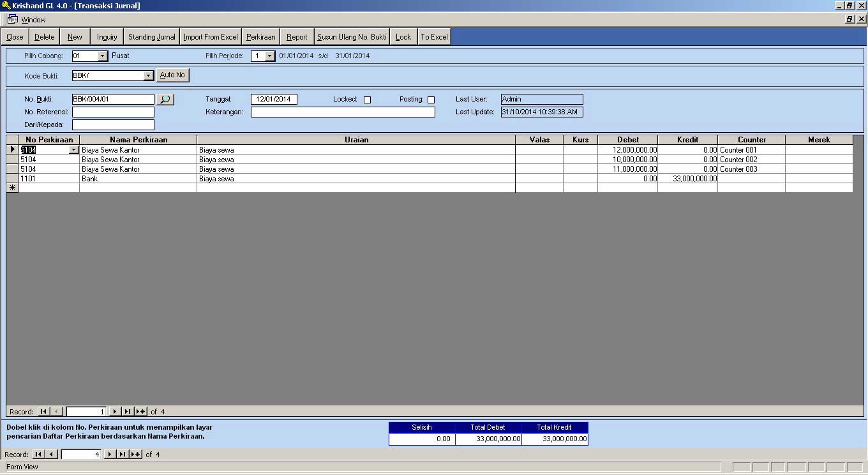Click the Close toolbar button
The width and height of the screenshot is (868, 475).
[x=15, y=37]
